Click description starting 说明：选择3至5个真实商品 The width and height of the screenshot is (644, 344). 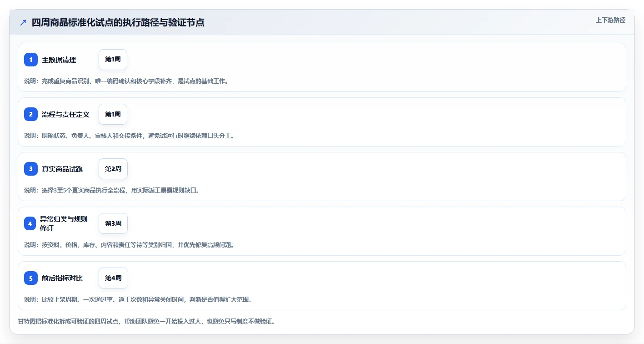click(112, 190)
